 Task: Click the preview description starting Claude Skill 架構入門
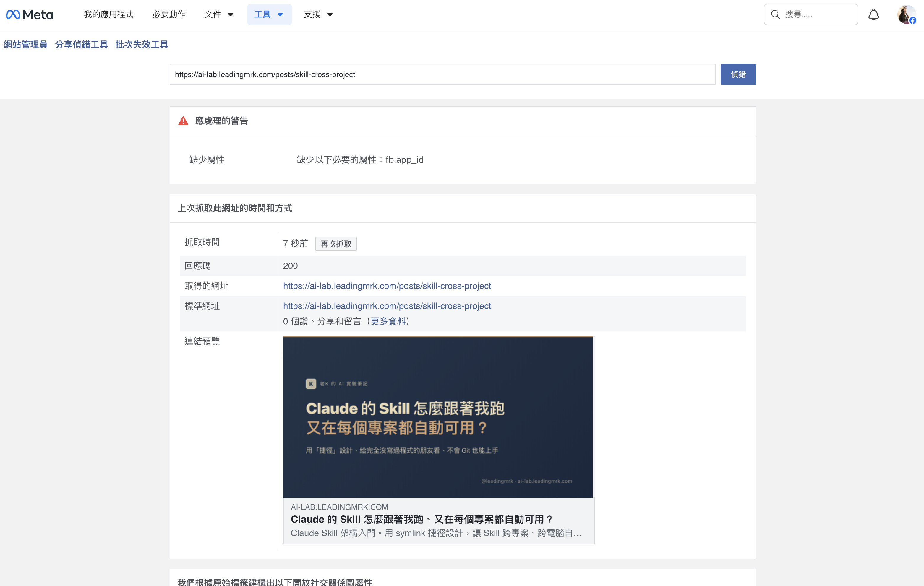pos(436,533)
